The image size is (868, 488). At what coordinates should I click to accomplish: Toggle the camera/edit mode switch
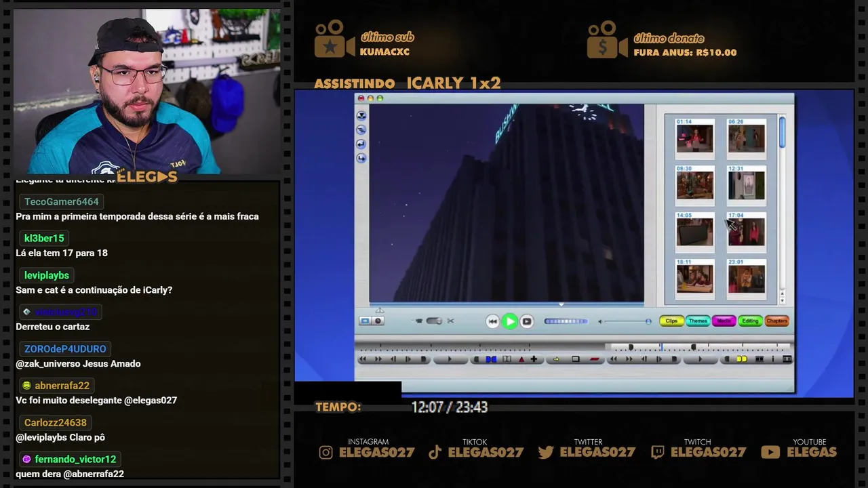coord(434,321)
